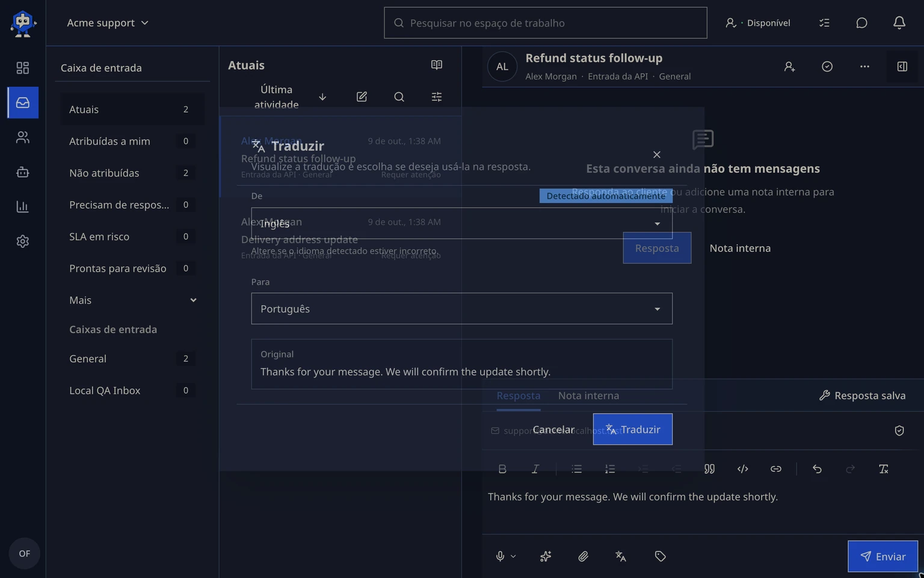Open the notifications bell

[x=899, y=23]
